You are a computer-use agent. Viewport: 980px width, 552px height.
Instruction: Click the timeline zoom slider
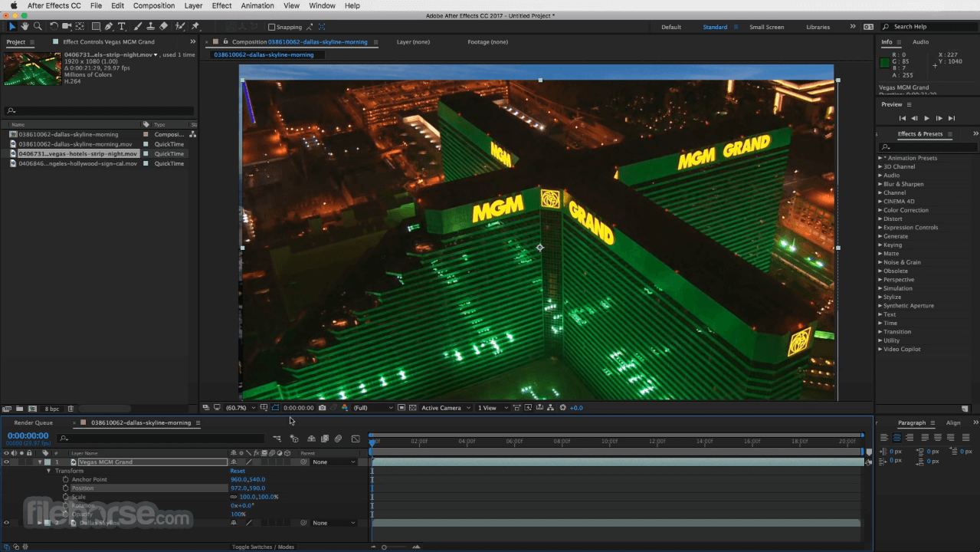tap(384, 547)
